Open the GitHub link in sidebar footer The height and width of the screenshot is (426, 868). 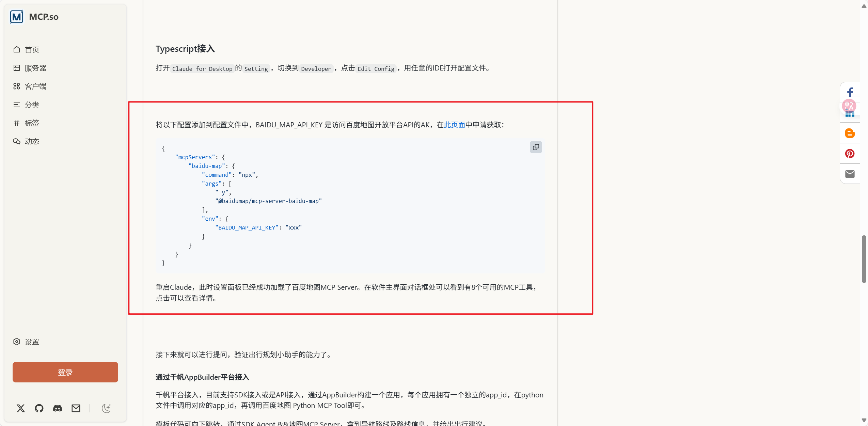coord(39,408)
